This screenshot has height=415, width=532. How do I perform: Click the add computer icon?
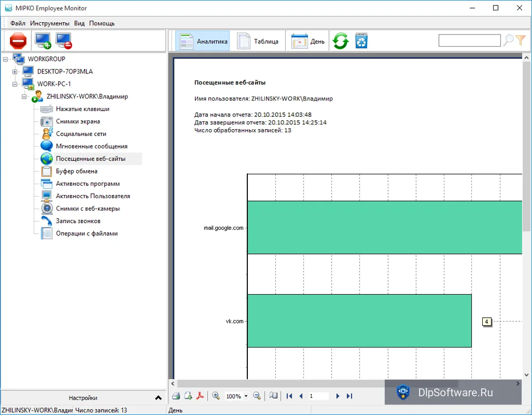tap(43, 41)
